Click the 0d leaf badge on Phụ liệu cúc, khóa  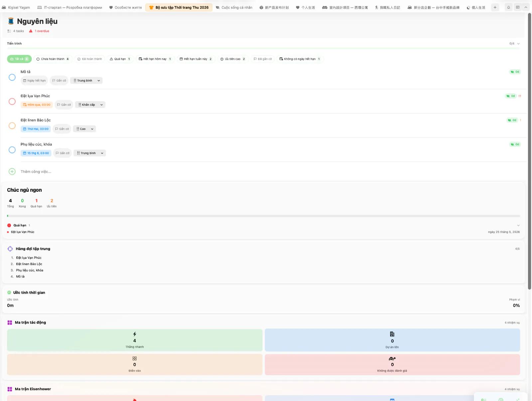tap(515, 144)
